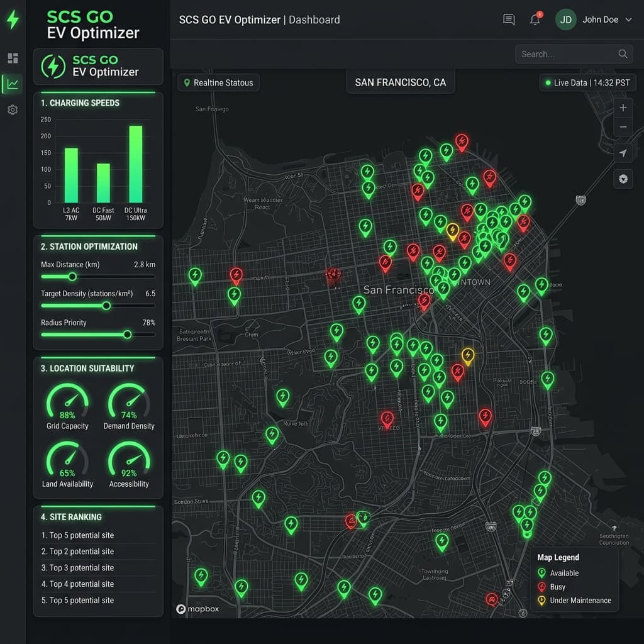Viewport: 644px width, 644px height.
Task: Open the settings gear in sidebar
Action: point(13,109)
